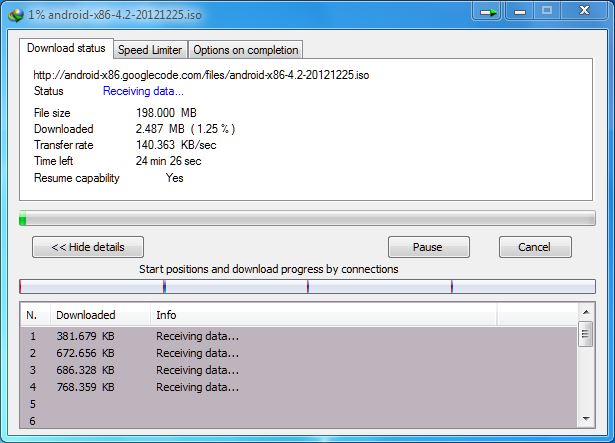Select connection row with 768.359 KB
Viewport: 615px width, 443px height.
point(298,387)
